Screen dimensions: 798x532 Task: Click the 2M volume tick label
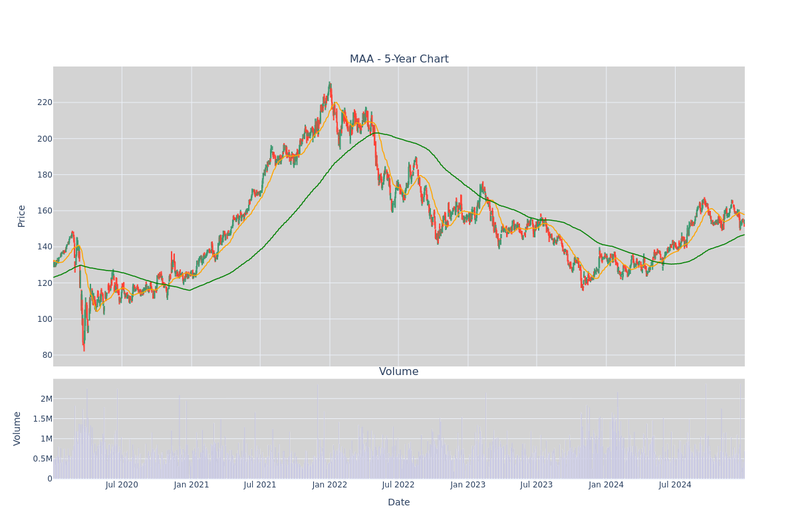tap(46, 398)
